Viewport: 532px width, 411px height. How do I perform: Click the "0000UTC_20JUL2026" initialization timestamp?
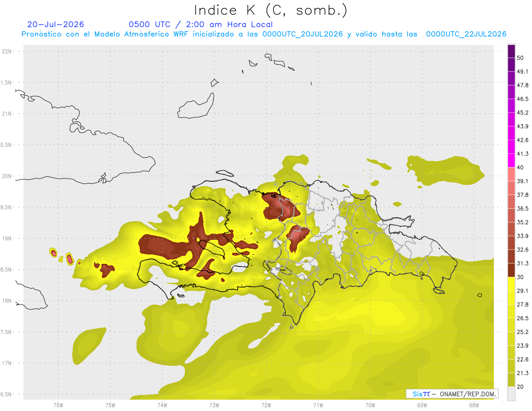coord(303,34)
